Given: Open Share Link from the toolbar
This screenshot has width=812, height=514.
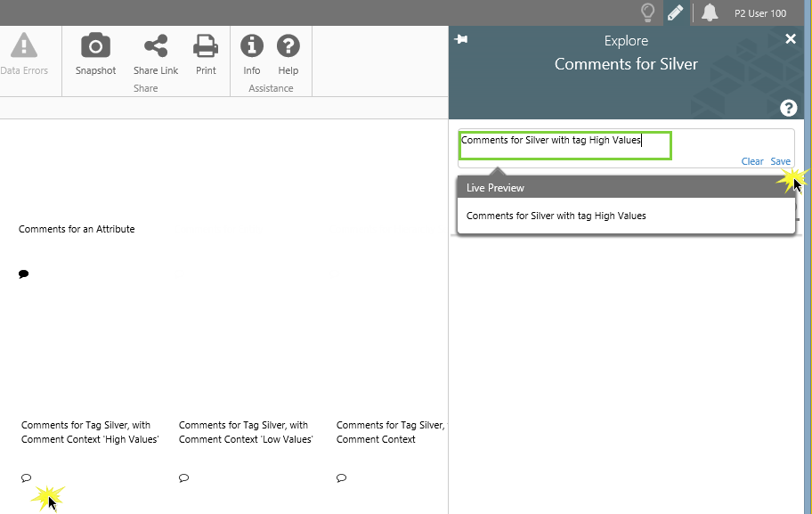Looking at the screenshot, I should click(x=156, y=46).
